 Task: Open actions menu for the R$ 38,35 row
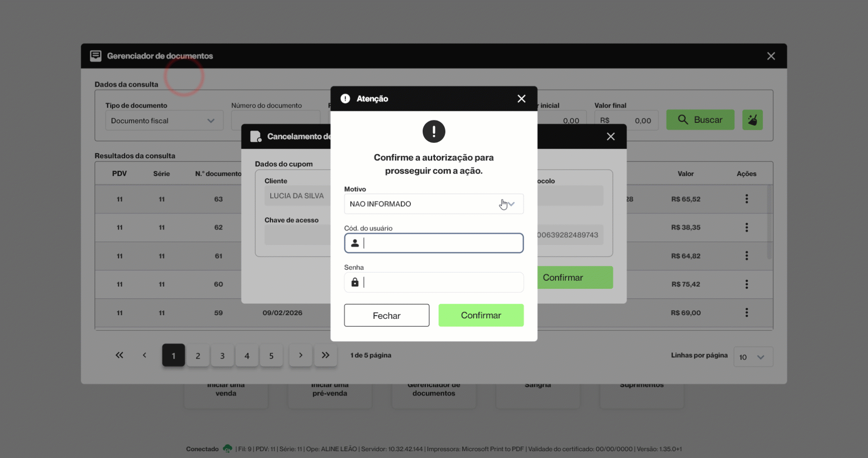pyautogui.click(x=746, y=228)
